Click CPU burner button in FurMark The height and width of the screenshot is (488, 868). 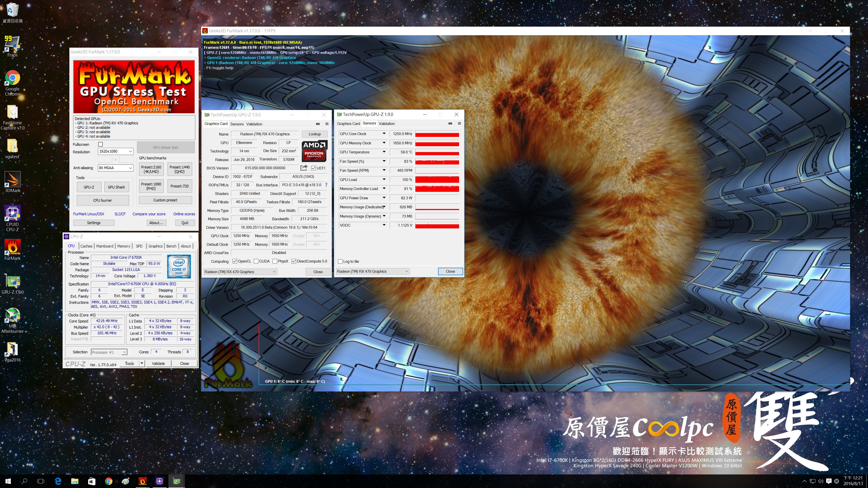click(102, 200)
